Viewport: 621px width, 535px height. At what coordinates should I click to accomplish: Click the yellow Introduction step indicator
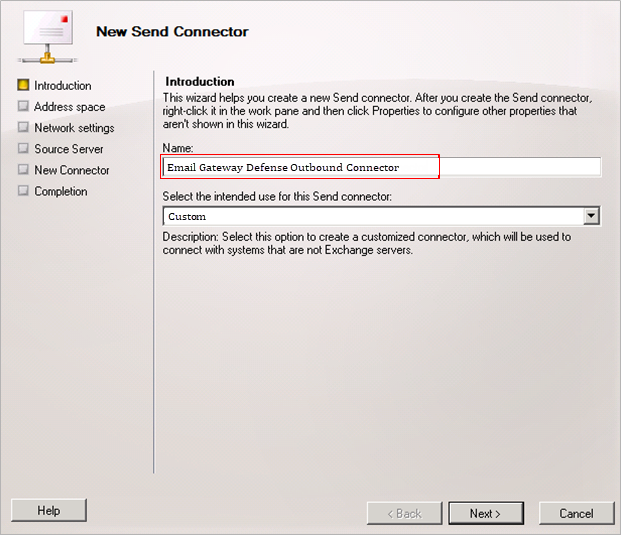tap(23, 85)
